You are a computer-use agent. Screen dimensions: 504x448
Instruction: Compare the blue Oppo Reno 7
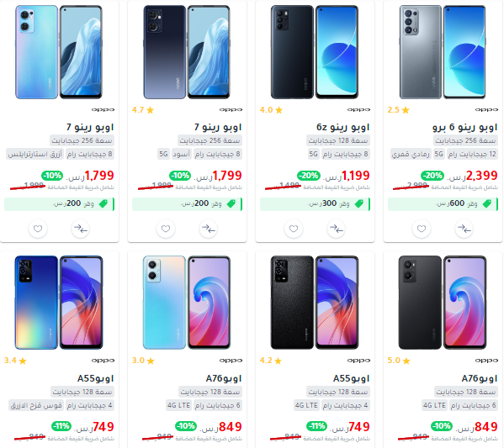pos(81,229)
